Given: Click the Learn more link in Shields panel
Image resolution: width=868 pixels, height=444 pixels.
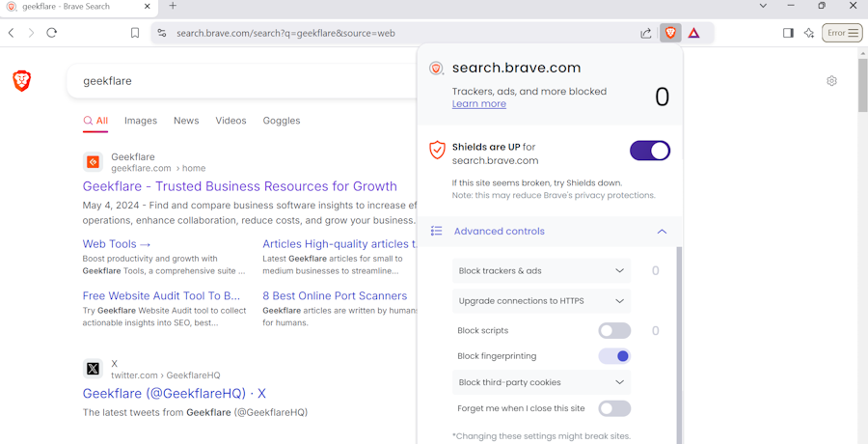Looking at the screenshot, I should click(478, 103).
